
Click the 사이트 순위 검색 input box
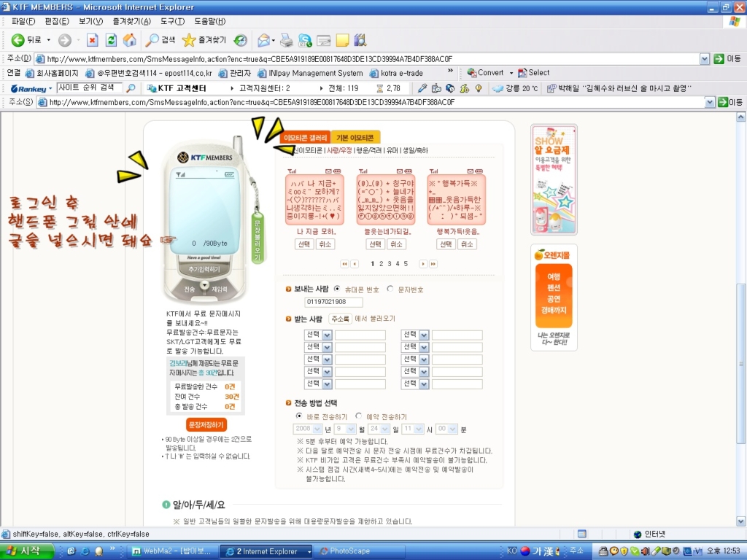pyautogui.click(x=89, y=88)
